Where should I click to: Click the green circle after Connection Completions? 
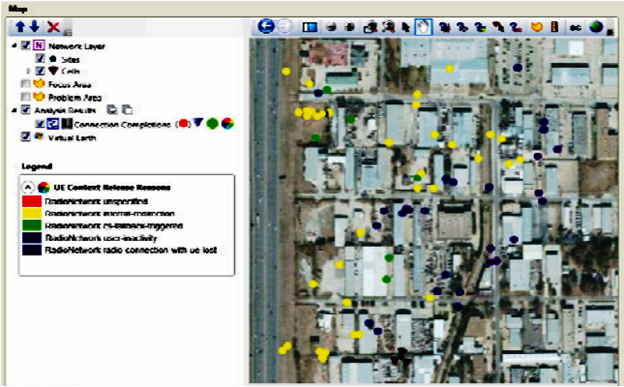coord(213,123)
